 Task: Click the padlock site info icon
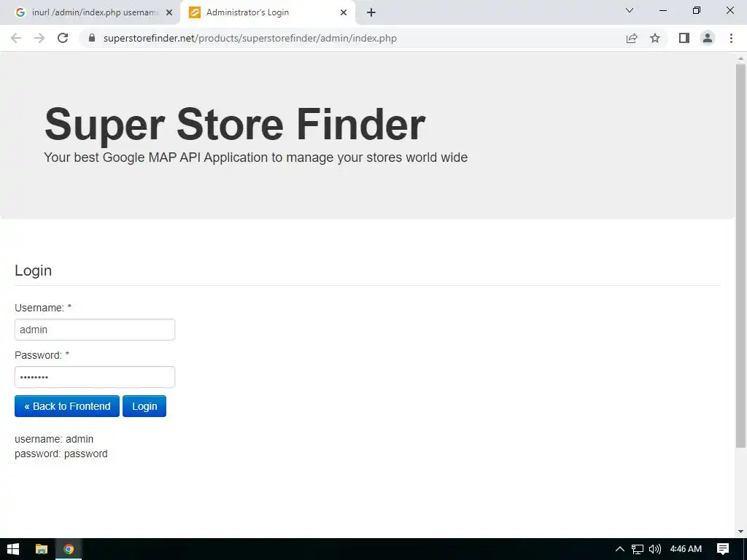92,38
